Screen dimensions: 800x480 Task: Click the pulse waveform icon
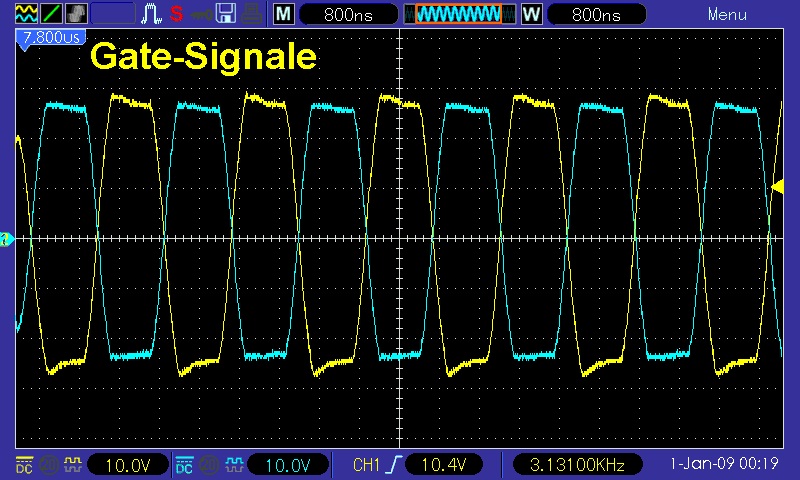click(x=151, y=14)
